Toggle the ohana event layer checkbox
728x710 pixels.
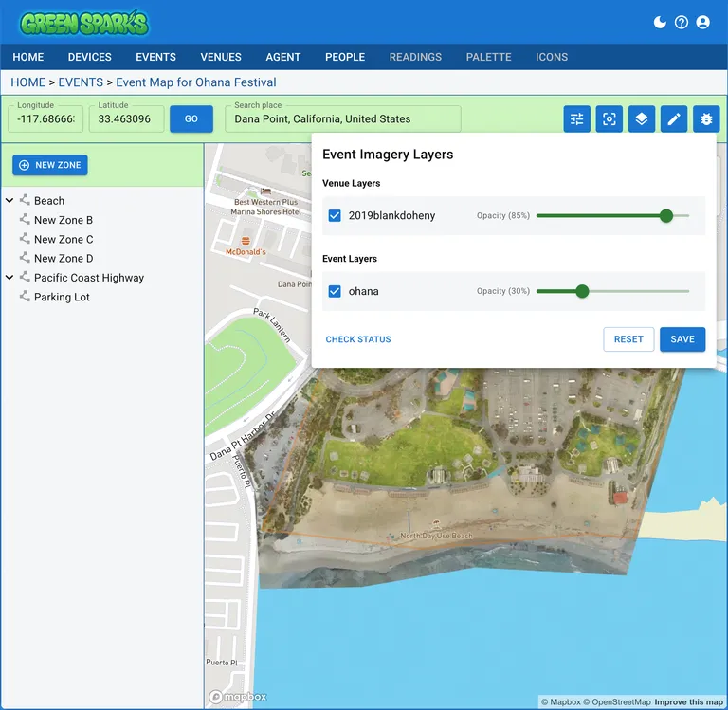[x=335, y=291]
